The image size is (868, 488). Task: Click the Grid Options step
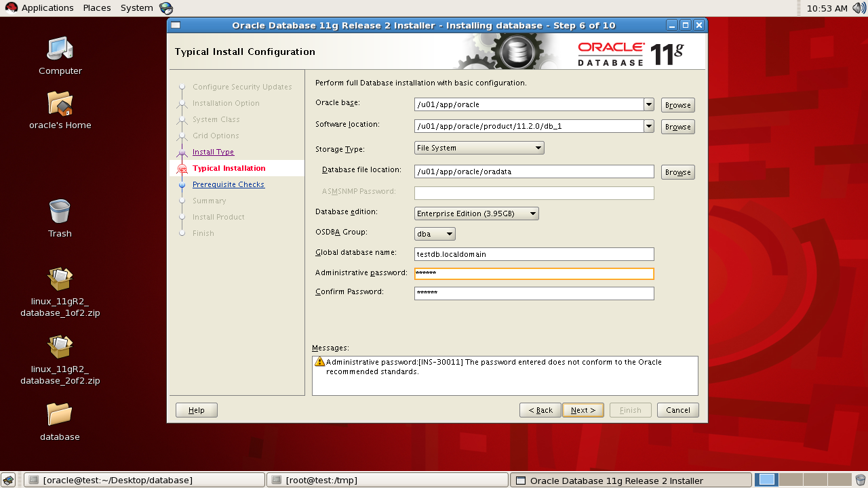tap(216, 136)
